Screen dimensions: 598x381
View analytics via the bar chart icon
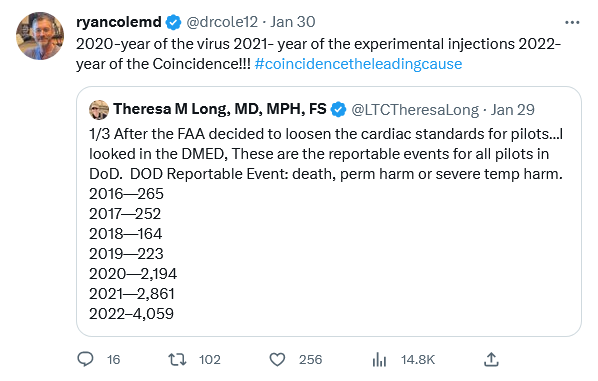(379, 359)
